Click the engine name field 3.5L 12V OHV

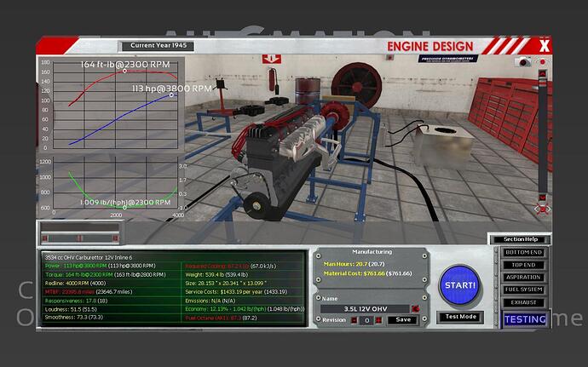coord(364,308)
